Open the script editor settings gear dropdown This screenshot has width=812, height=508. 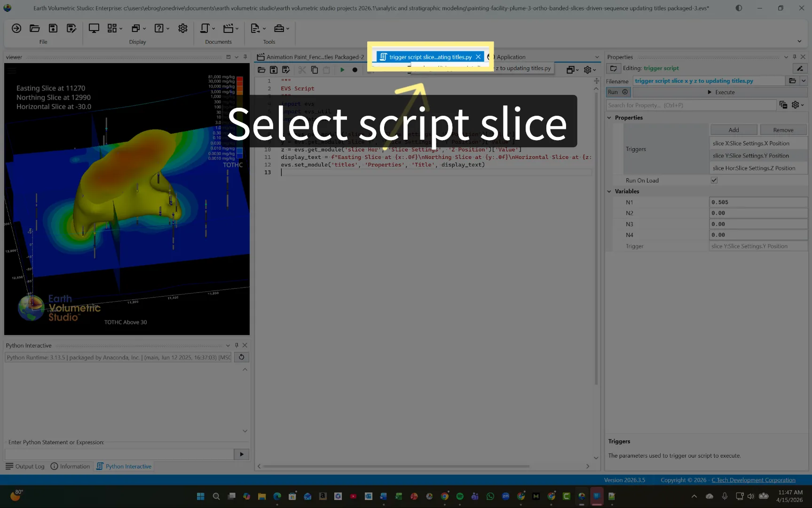tap(590, 70)
